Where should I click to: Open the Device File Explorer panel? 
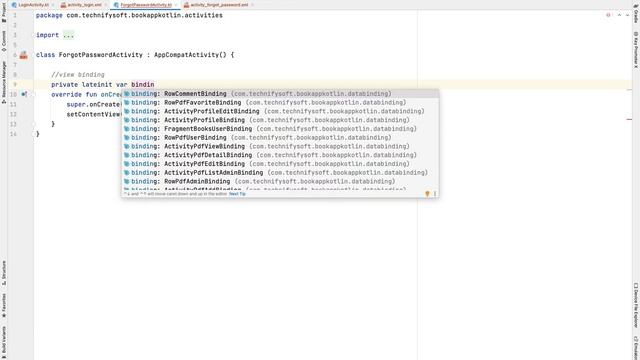[x=636, y=305]
